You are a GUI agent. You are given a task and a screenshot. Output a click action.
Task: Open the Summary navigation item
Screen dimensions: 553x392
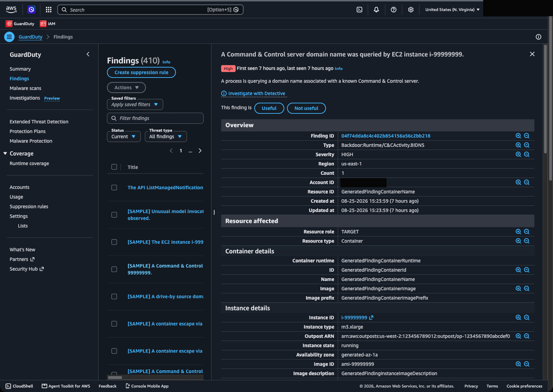[x=20, y=69]
